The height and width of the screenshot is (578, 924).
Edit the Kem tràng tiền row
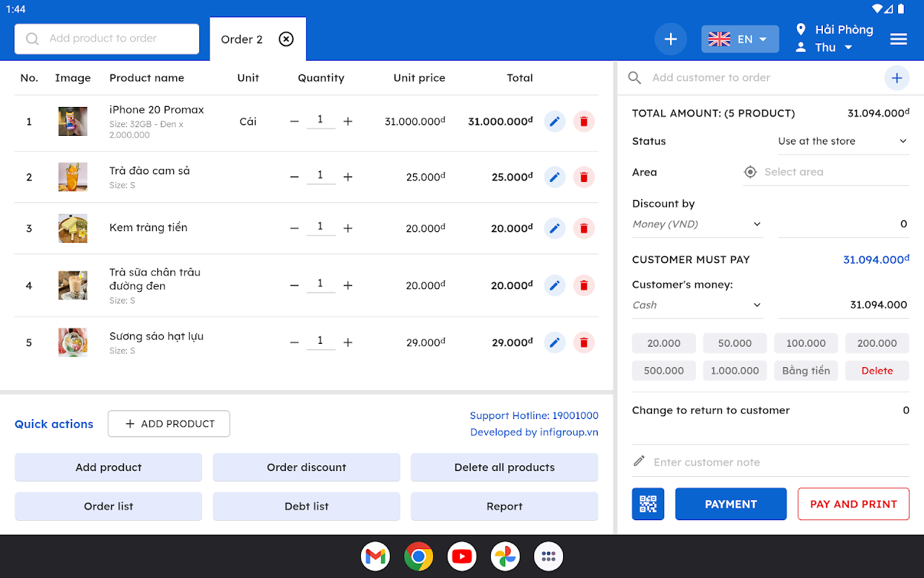click(554, 228)
